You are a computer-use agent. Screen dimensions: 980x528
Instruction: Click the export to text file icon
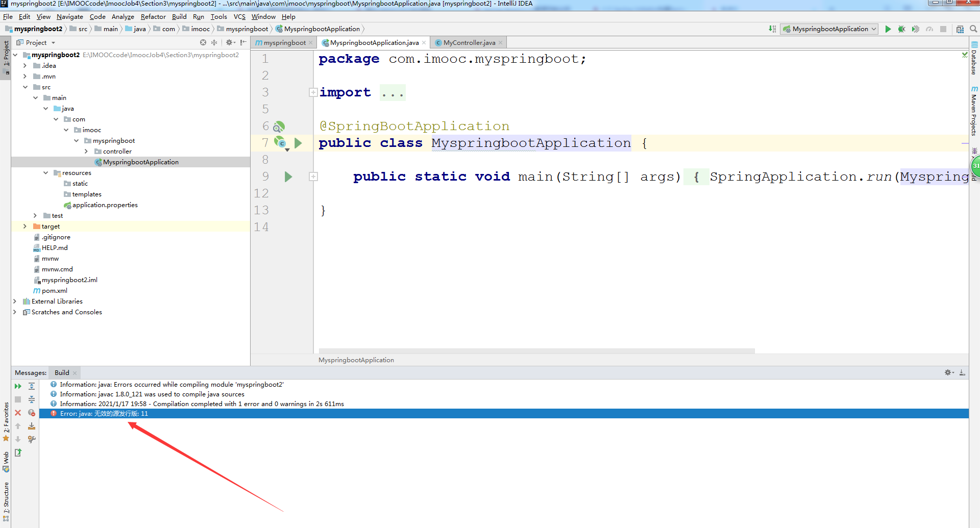click(x=18, y=452)
